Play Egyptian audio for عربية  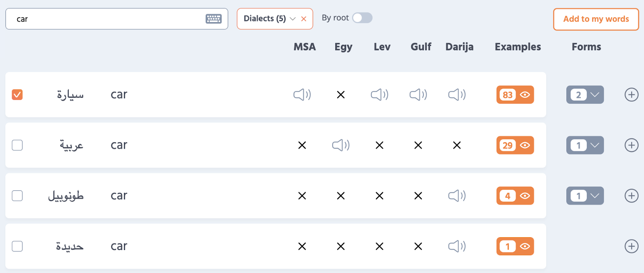point(341,145)
